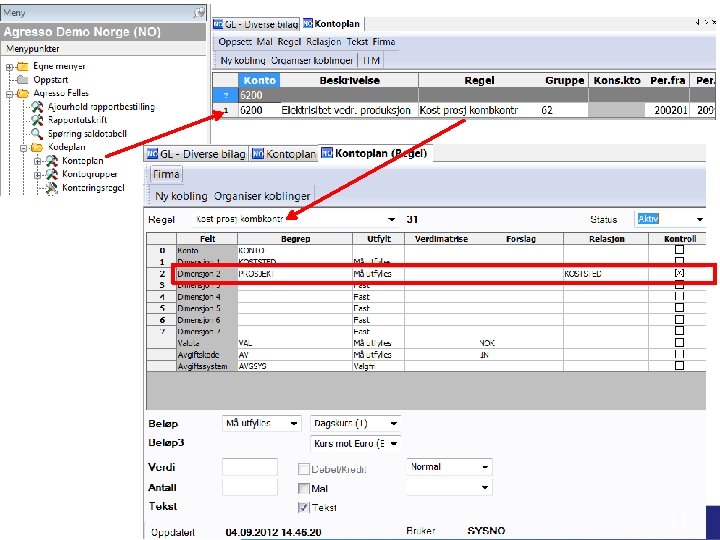Viewport: 720px width, 540px height.
Task: Select the Konteringsregel menu item
Action: pos(93,188)
